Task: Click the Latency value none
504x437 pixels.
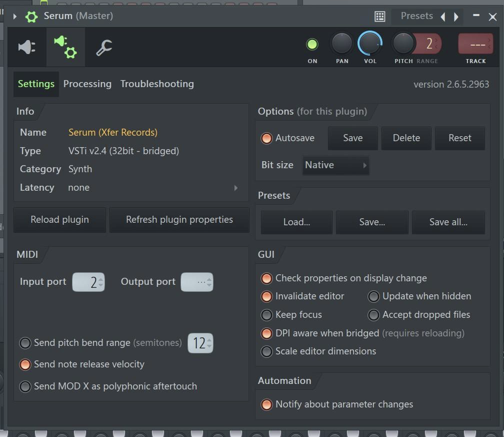Action: [x=79, y=188]
